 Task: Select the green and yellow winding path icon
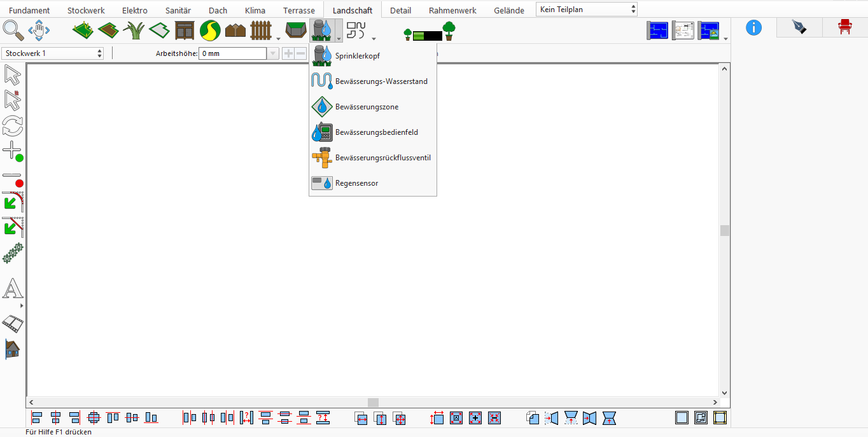(x=210, y=30)
